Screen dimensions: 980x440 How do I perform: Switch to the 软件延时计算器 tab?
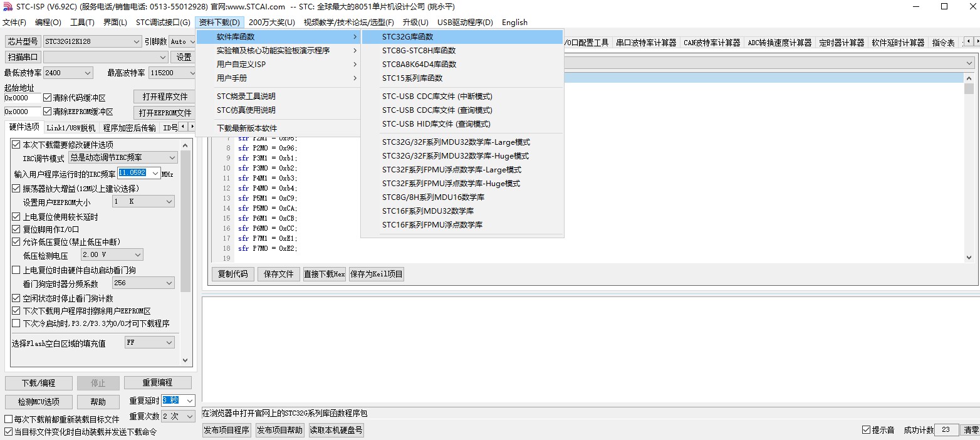[x=898, y=43]
